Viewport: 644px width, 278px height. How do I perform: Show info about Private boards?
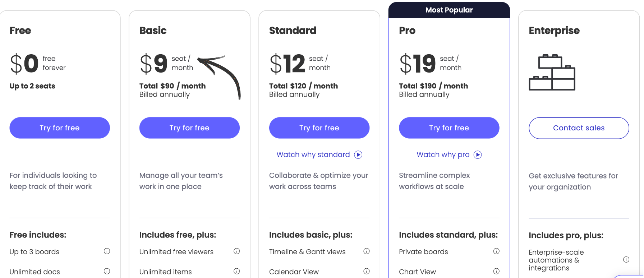(496, 251)
